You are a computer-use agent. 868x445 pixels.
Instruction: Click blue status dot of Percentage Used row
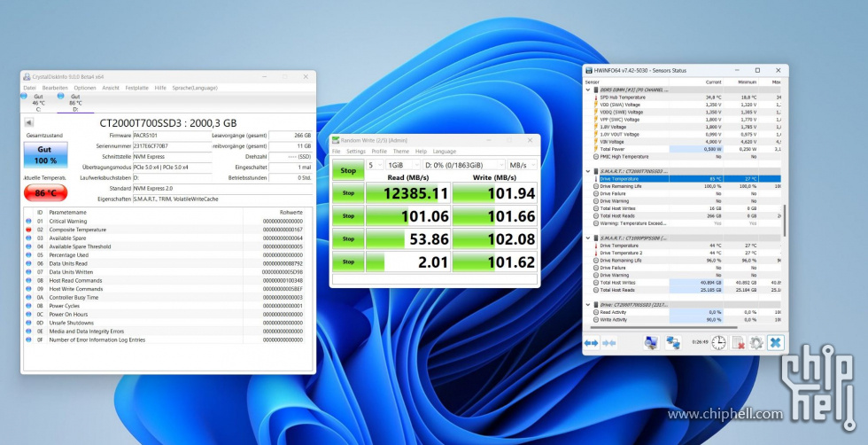pyautogui.click(x=28, y=255)
